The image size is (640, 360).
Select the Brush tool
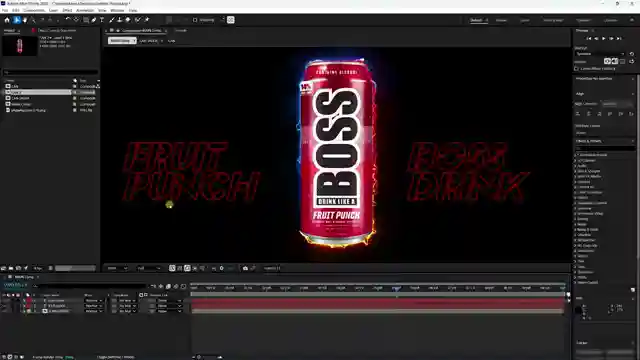coord(112,20)
